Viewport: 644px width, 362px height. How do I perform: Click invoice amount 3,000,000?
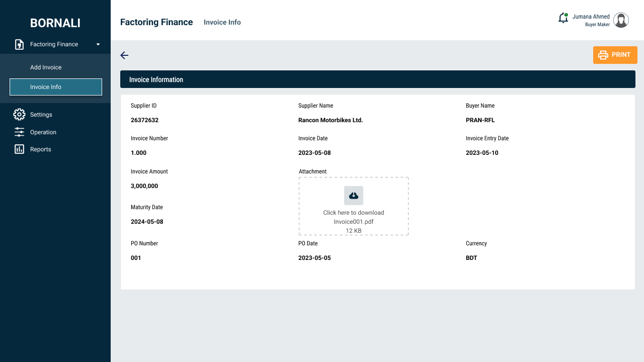144,186
